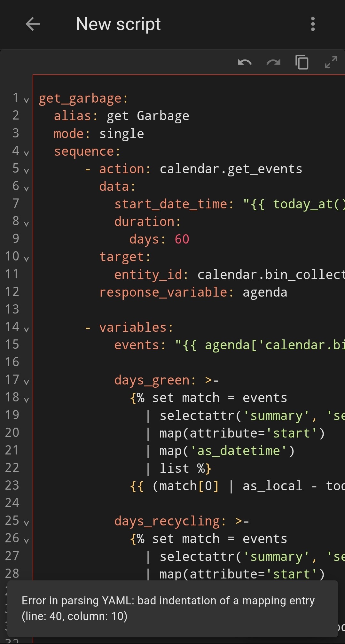Click '(match[0] | as_local' expression on line 23
Viewport: 345px width, 644px height.
click(227, 486)
